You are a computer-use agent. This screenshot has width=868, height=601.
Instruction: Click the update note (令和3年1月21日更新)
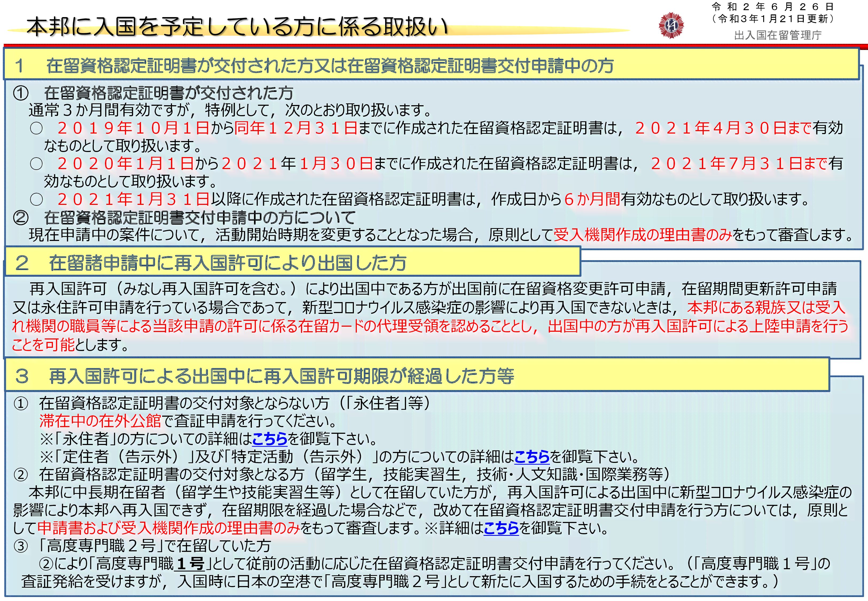[773, 19]
